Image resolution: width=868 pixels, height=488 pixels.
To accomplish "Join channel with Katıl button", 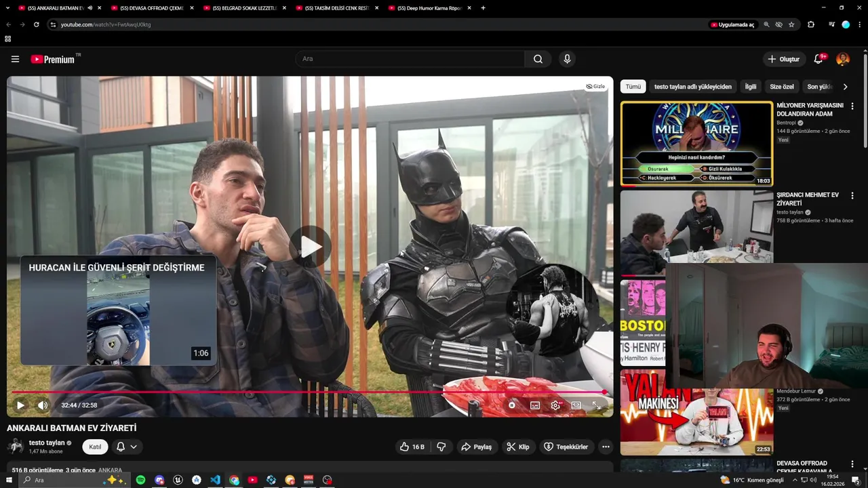I will click(x=95, y=447).
